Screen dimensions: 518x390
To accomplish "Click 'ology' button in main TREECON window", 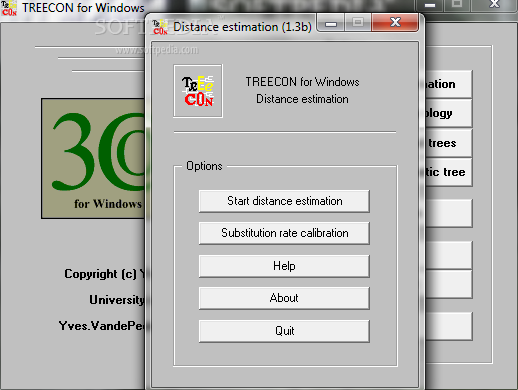I will click(x=448, y=113).
